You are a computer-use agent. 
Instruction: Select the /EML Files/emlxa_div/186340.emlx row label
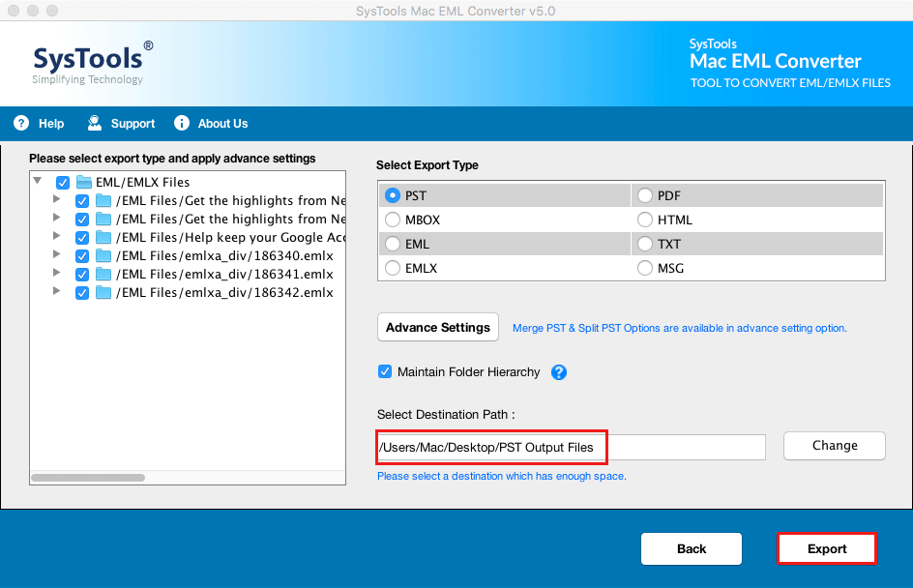[x=224, y=255]
